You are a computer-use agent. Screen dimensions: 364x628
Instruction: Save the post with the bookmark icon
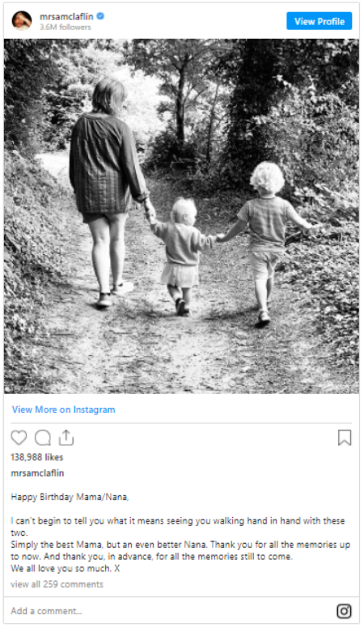[345, 438]
